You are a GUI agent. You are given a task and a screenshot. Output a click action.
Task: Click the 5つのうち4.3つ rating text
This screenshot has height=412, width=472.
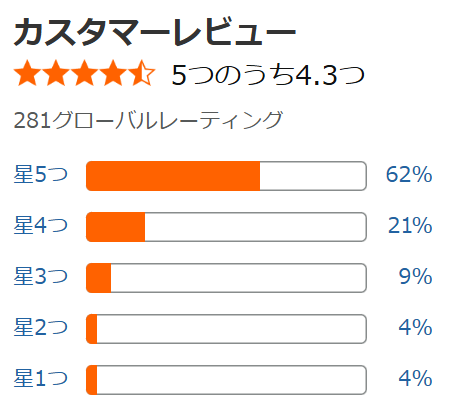coord(268,75)
